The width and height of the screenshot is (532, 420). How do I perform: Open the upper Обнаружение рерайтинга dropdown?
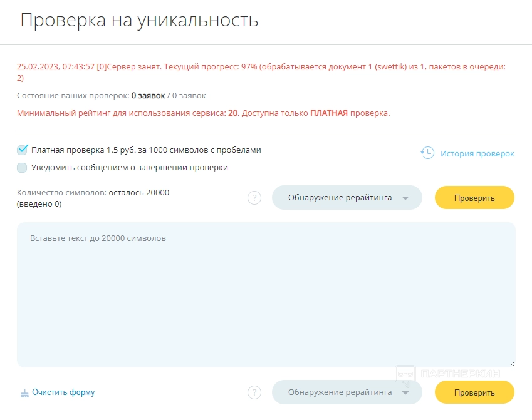pos(347,197)
